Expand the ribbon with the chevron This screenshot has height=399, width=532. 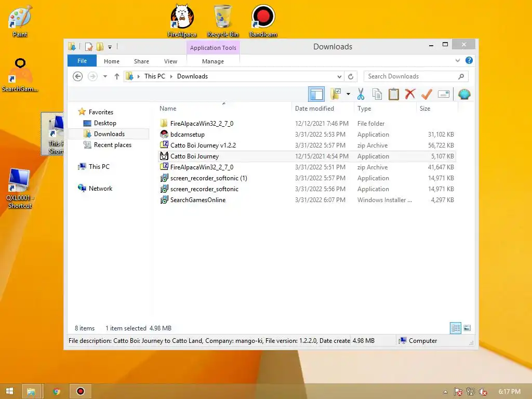(x=458, y=60)
